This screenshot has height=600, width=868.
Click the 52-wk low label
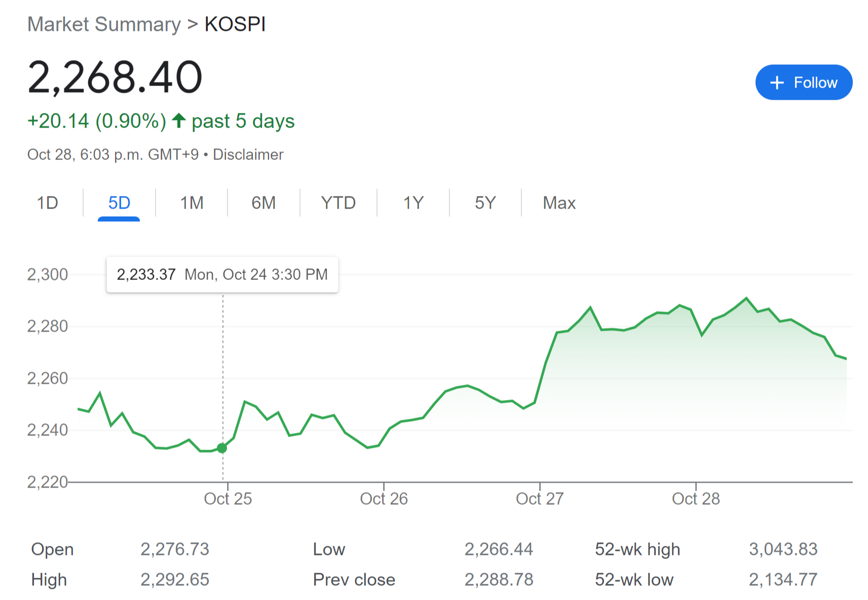(x=634, y=580)
